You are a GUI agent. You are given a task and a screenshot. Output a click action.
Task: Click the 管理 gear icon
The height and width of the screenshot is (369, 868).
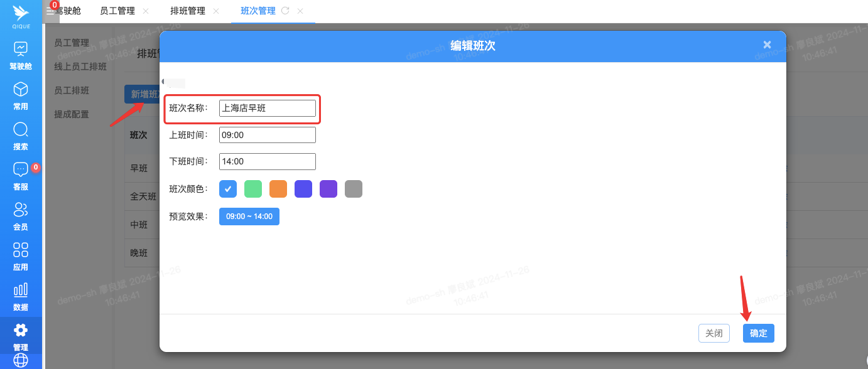[21, 330]
